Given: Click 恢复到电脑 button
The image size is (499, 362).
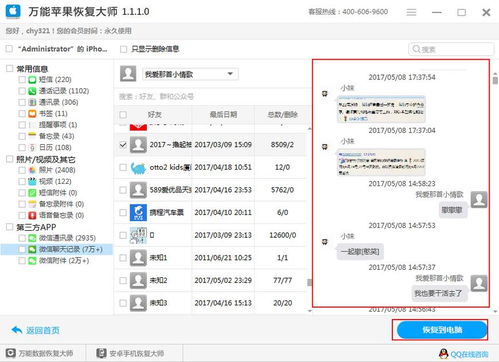Looking at the screenshot, I should pyautogui.click(x=442, y=330).
